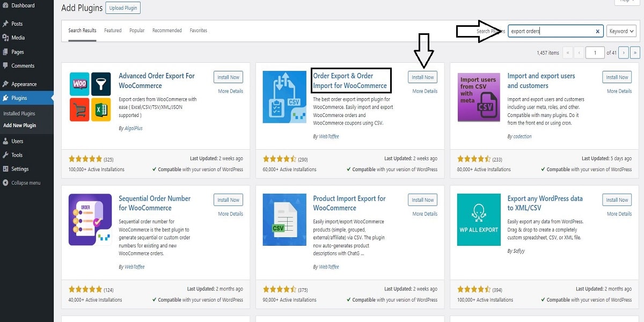Image resolution: width=644 pixels, height=322 pixels.
Task: Click Import and export users plugin icon
Action: click(x=478, y=97)
